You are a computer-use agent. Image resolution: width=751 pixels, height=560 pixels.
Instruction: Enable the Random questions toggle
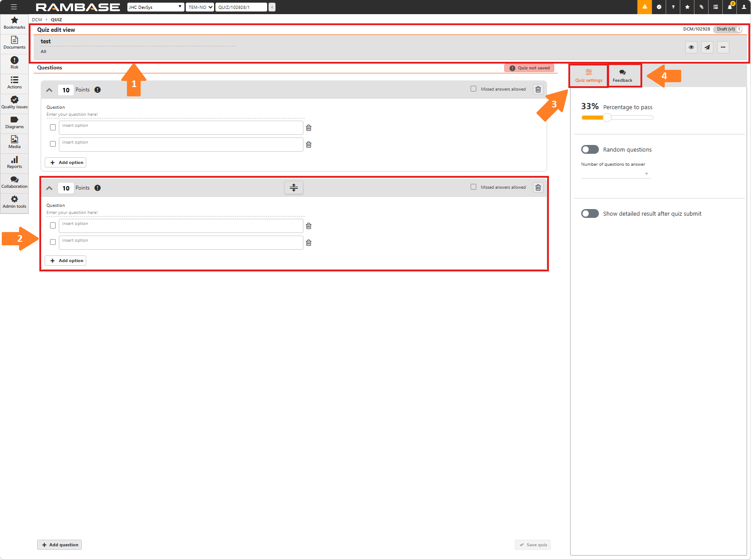click(x=590, y=149)
